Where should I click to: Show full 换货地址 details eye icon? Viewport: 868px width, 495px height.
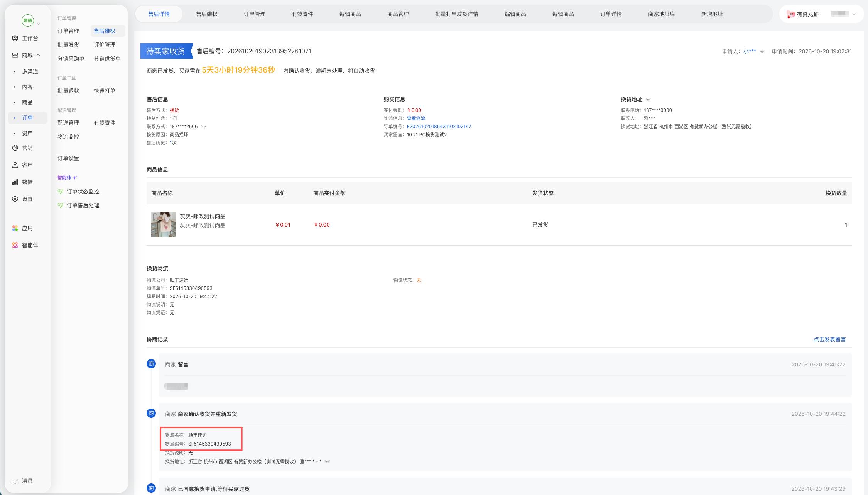point(648,99)
